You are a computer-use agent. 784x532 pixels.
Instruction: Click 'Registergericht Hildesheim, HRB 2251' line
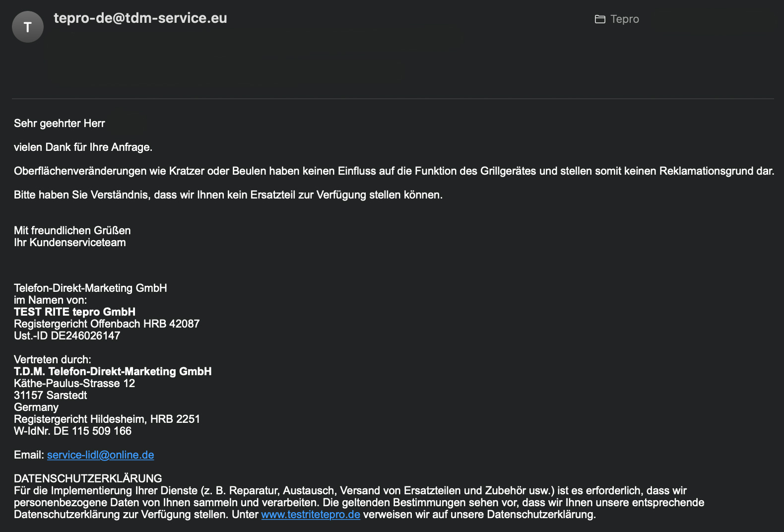coord(107,419)
